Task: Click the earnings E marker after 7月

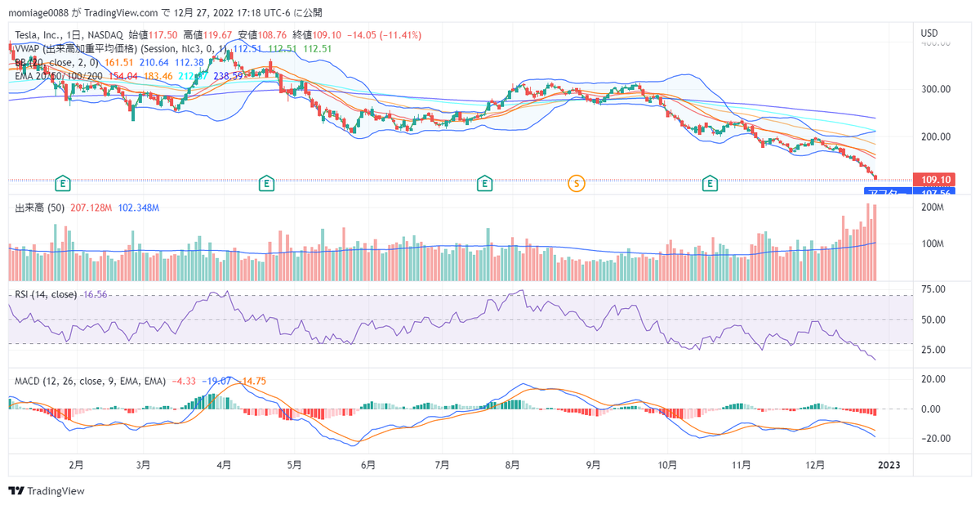Action: [485, 183]
